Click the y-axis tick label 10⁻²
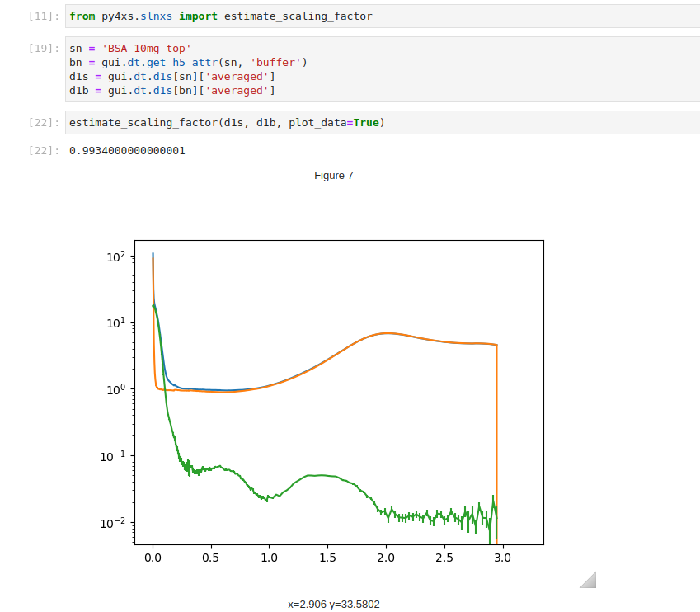The width and height of the screenshot is (700, 612). coord(113,522)
